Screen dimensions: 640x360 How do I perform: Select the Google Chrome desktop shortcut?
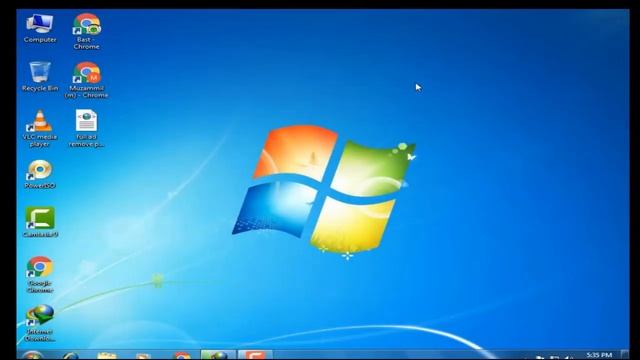pos(40,274)
